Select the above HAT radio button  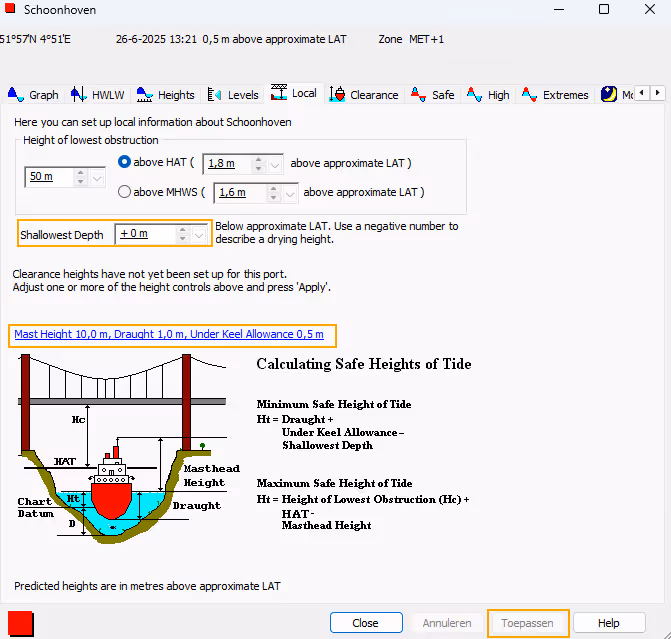click(124, 162)
